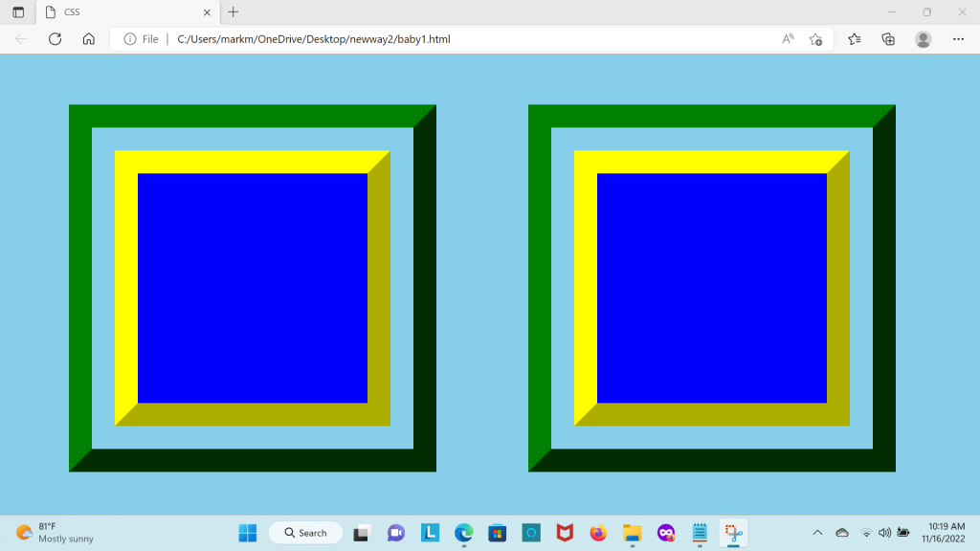Open the Windows Start menu
Screen dimensions: 980x551
[x=248, y=533]
